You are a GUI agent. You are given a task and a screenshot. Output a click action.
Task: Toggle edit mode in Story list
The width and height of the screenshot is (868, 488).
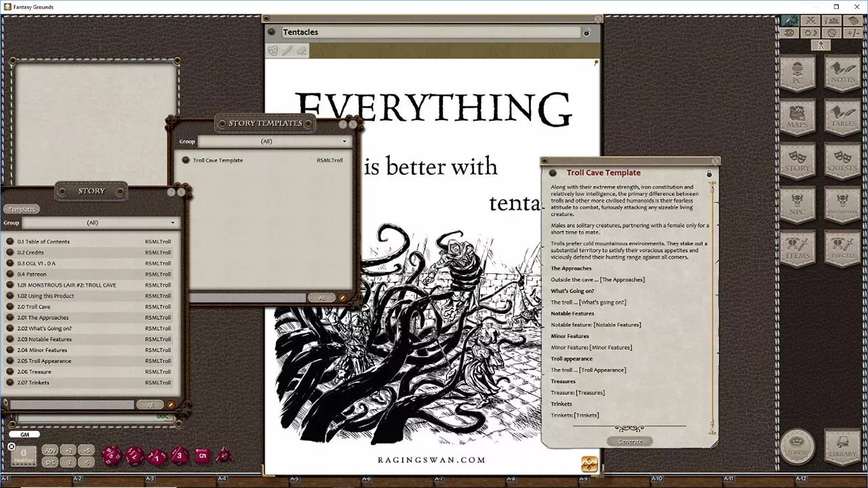pos(171,405)
